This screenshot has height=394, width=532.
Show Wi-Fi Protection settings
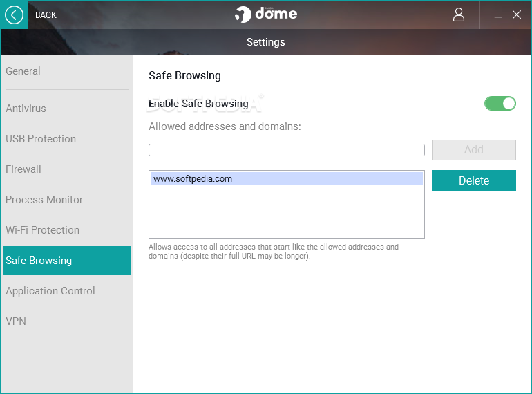coord(42,229)
